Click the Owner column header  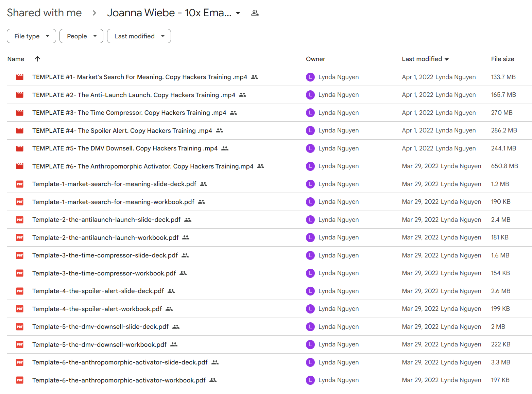click(x=315, y=59)
